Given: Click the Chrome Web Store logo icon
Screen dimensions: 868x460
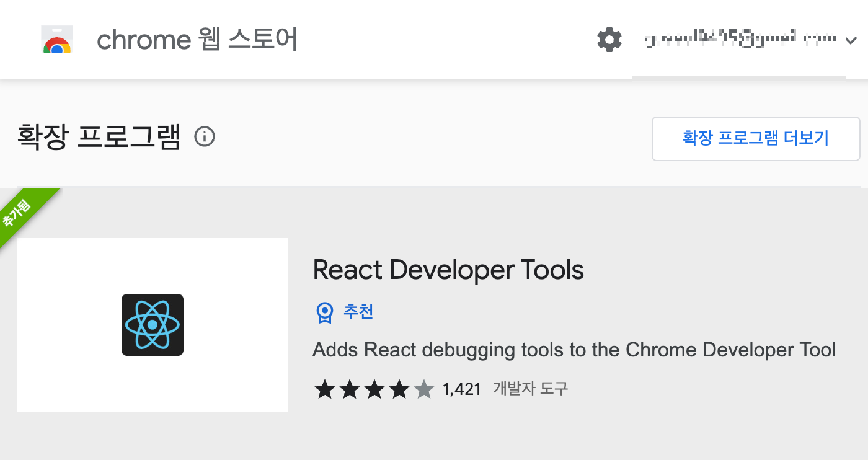Looking at the screenshot, I should (x=57, y=40).
